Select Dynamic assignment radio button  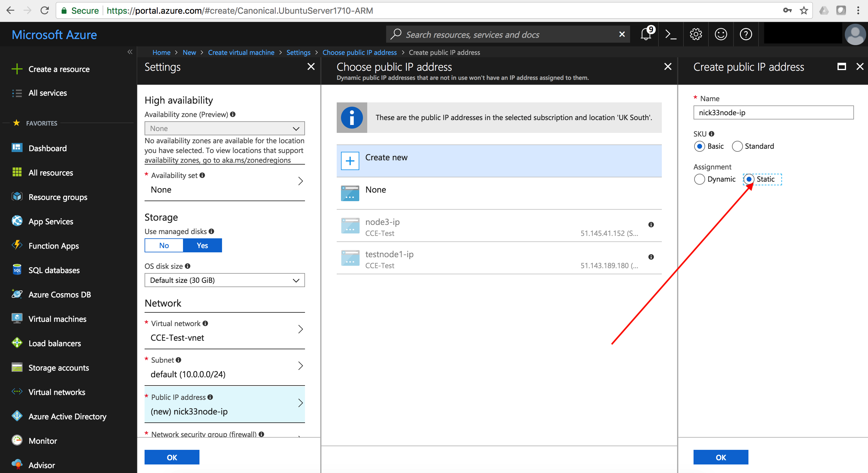click(x=700, y=180)
